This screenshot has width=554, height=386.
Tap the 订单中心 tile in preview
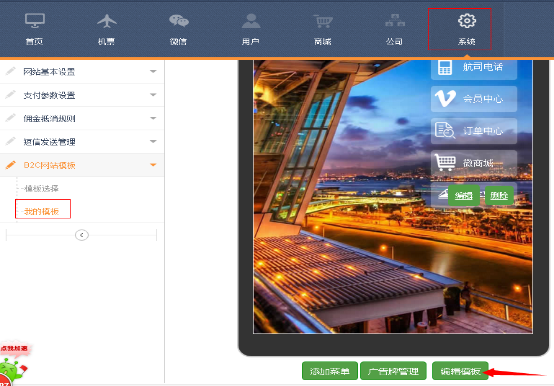click(474, 131)
